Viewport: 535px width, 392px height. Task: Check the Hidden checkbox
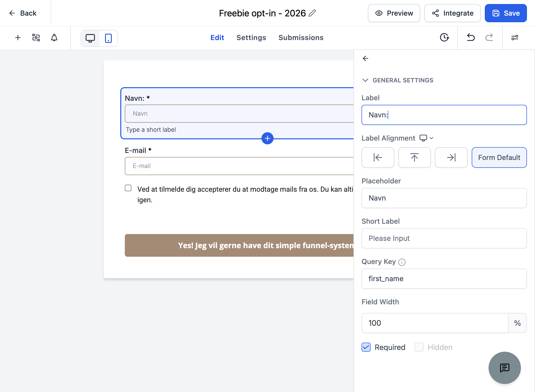pyautogui.click(x=419, y=347)
